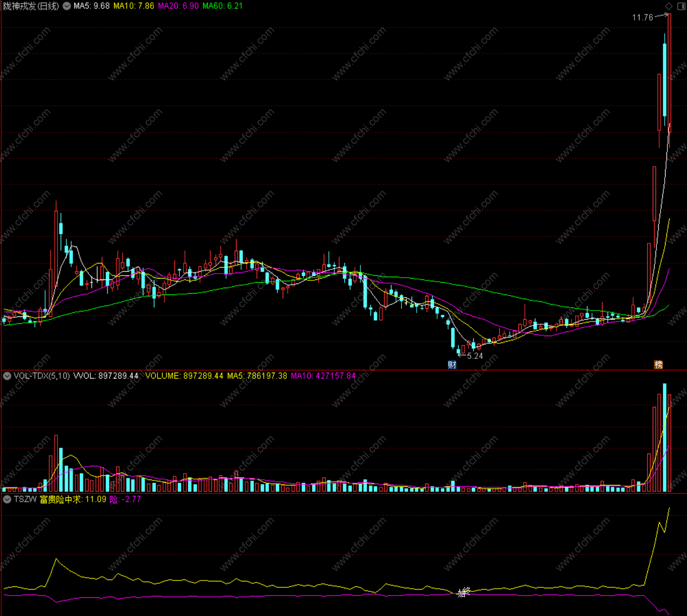
Task: Click the VVOL: 897289.44 value
Action: [x=106, y=376]
